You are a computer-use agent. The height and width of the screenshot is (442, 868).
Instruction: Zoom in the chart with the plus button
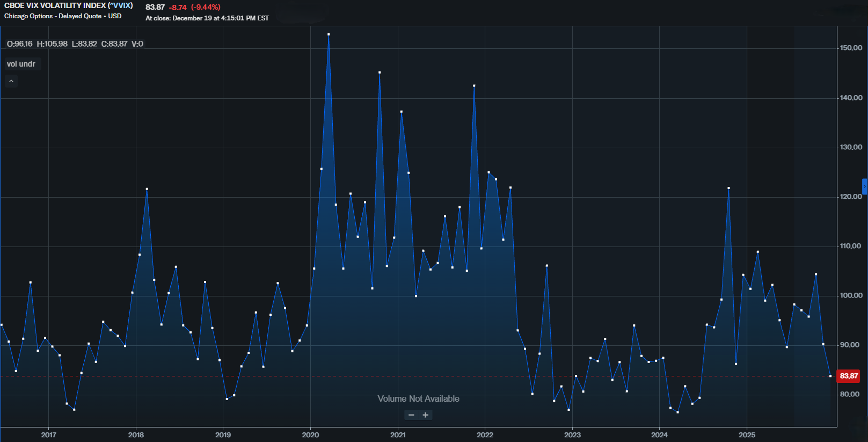point(426,415)
